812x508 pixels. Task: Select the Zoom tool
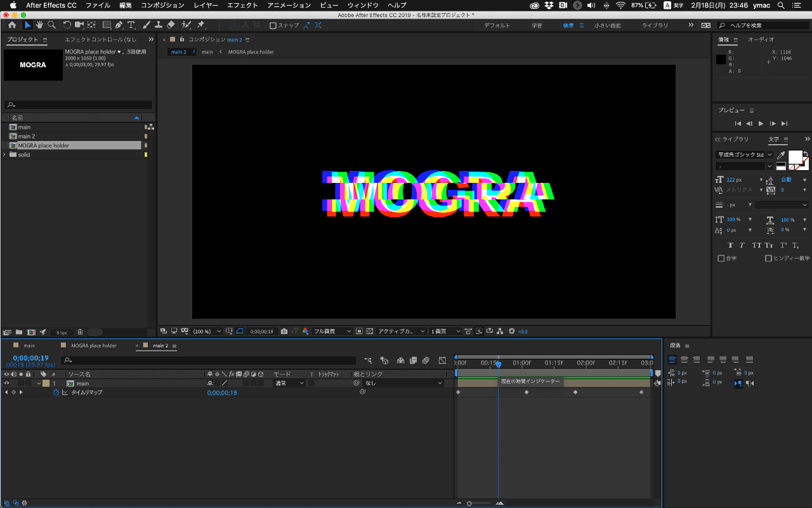click(51, 25)
